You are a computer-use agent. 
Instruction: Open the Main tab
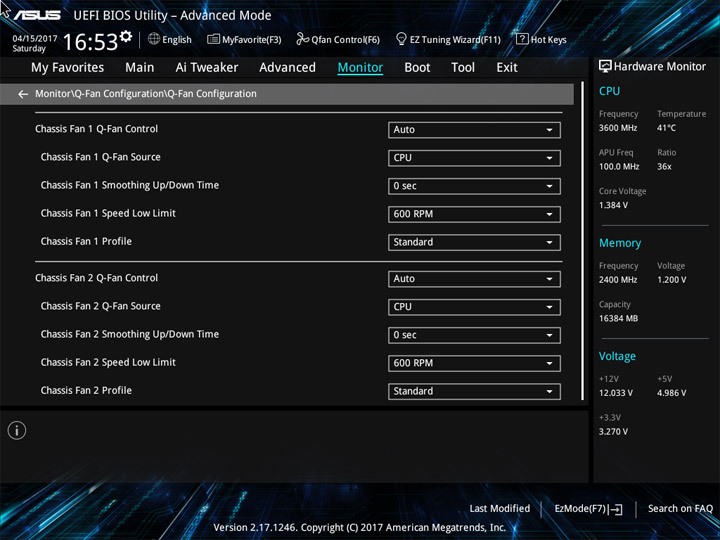pyautogui.click(x=140, y=68)
